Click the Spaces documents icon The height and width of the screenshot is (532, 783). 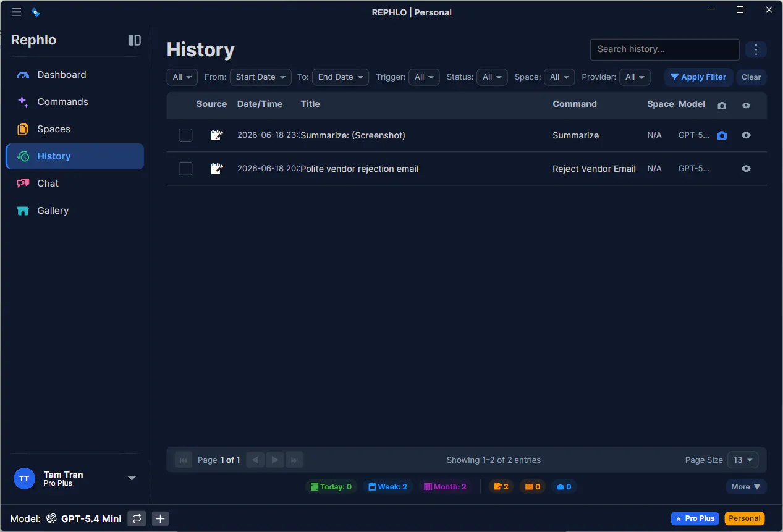23,129
